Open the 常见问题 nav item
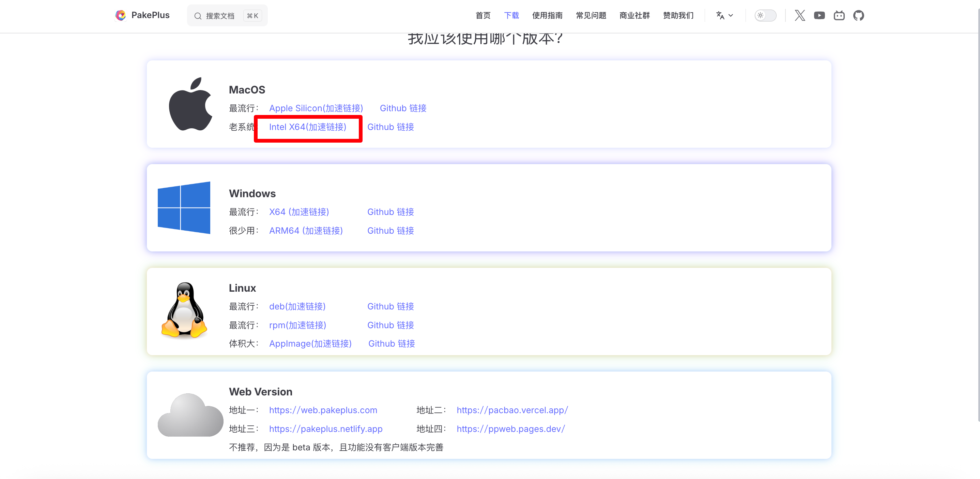Image resolution: width=980 pixels, height=479 pixels. coord(591,16)
